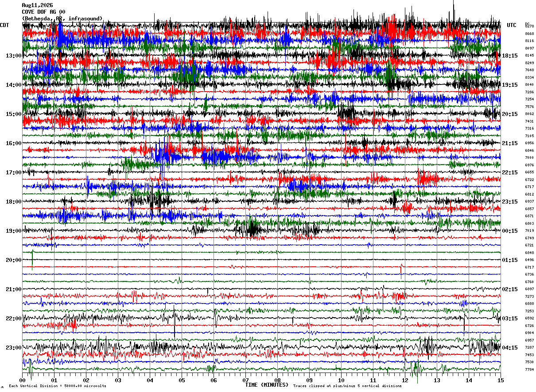This screenshot has width=536, height=392.
Task: Click the 03 minute axis tick label
Action: coord(118,380)
